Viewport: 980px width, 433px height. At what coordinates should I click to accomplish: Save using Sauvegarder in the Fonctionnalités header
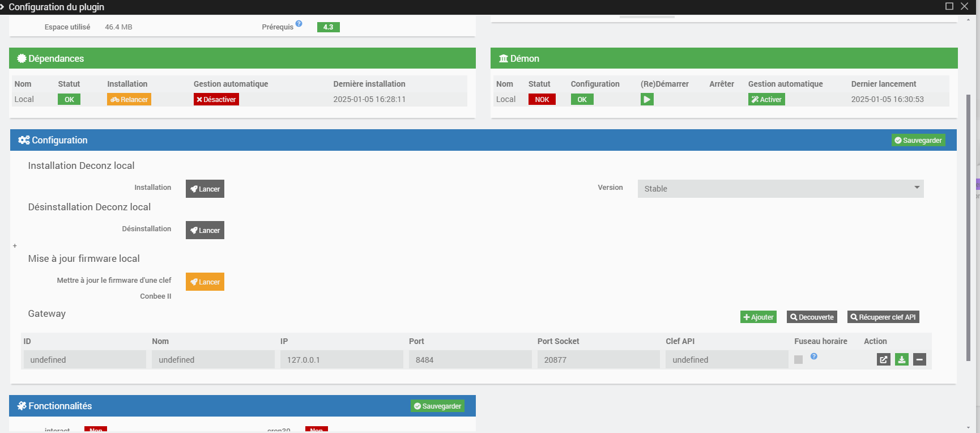pyautogui.click(x=437, y=406)
